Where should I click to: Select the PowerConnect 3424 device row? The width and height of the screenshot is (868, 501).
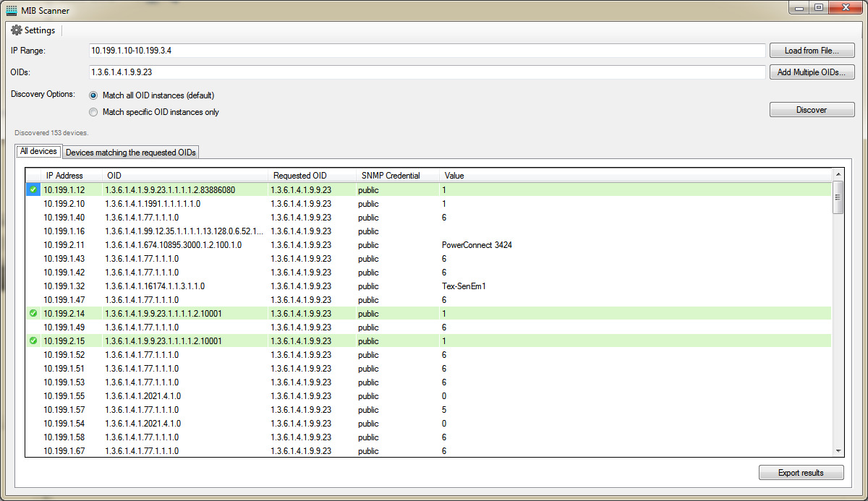[x=289, y=245]
